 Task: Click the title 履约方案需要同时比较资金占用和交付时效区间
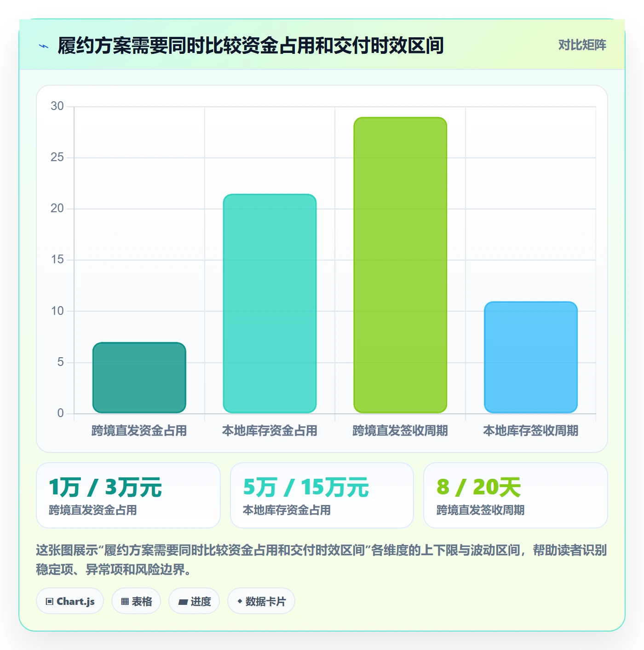point(251,46)
